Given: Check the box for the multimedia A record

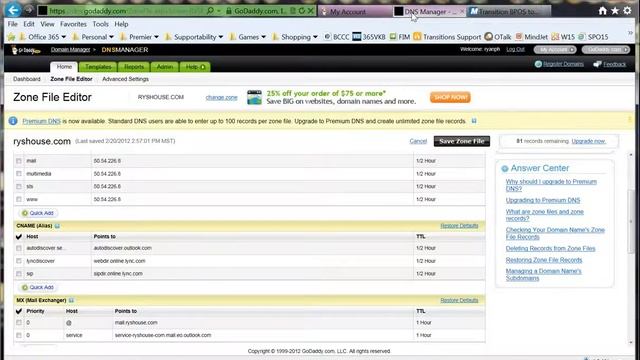Looking at the screenshot, I should 19,173.
